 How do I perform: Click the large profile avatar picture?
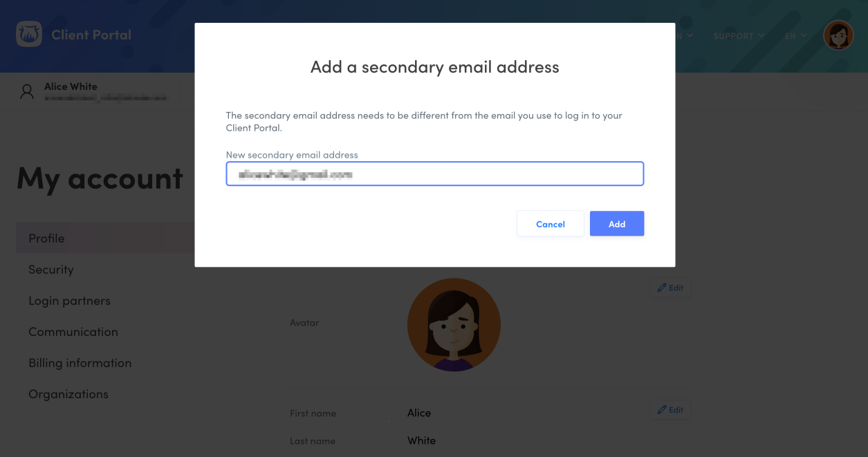pyautogui.click(x=454, y=324)
